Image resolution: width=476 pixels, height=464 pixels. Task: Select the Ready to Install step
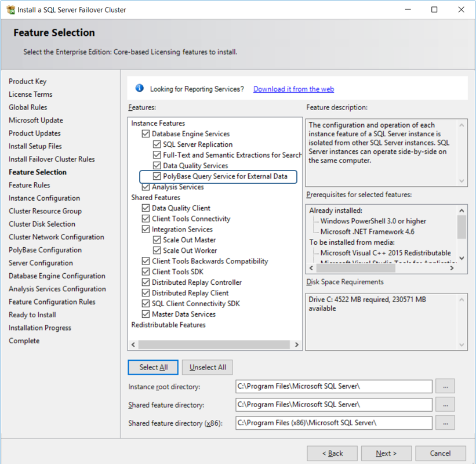[x=32, y=315]
